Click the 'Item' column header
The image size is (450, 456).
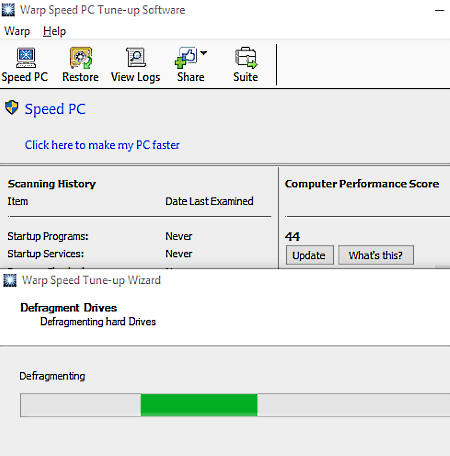tap(18, 201)
